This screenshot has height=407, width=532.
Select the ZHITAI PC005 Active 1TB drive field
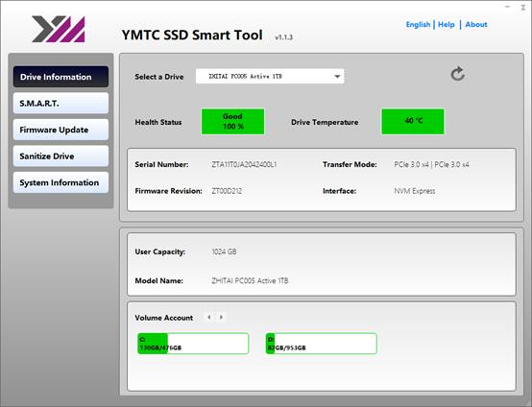[270, 77]
